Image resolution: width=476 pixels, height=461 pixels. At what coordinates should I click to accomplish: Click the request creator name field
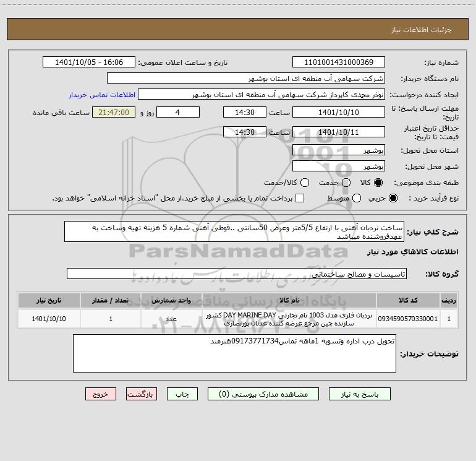click(261, 95)
